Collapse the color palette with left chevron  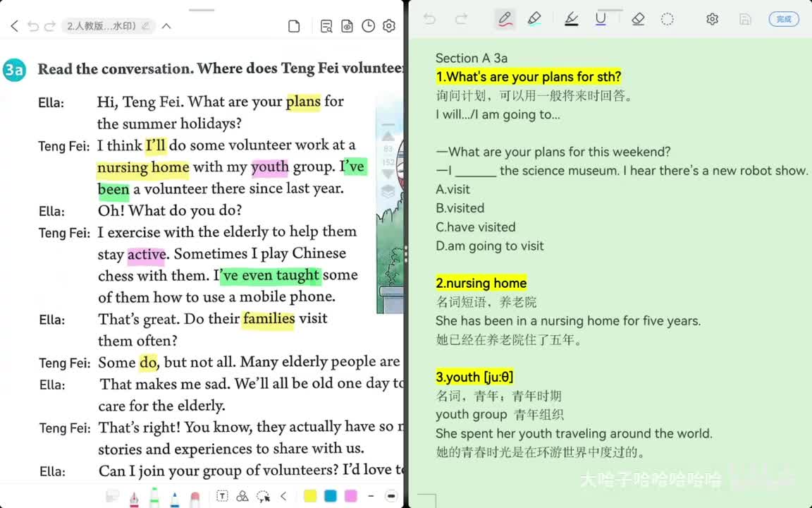tap(283, 496)
